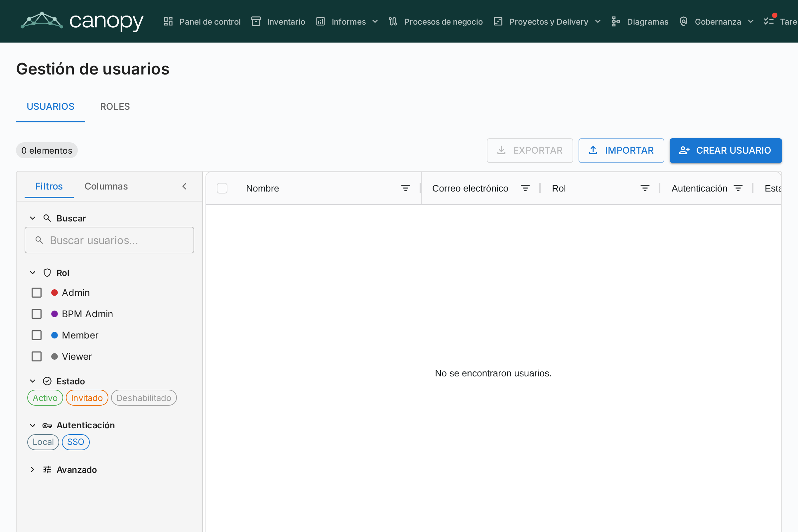Click the blue Member color dot
Image resolution: width=798 pixels, height=532 pixels.
[54, 335]
